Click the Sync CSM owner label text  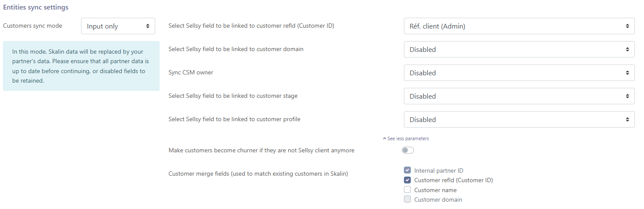(x=191, y=73)
